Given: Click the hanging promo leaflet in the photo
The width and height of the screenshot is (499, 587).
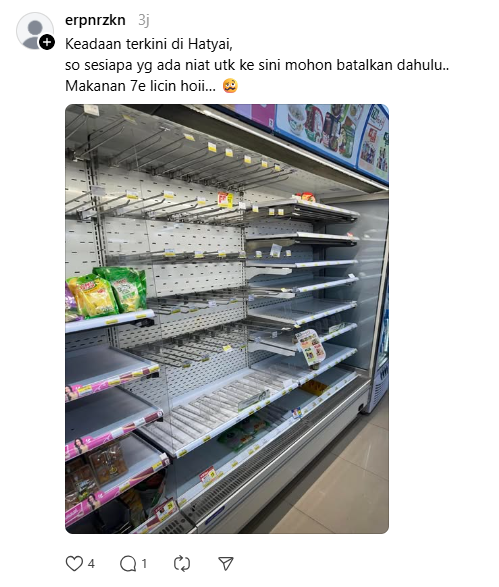Looking at the screenshot, I should click(x=310, y=347).
